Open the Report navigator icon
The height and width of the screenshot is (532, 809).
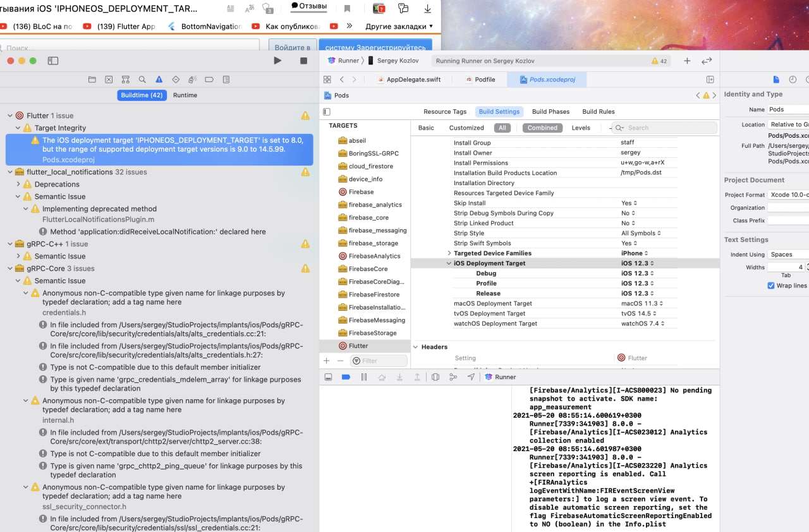(226, 80)
